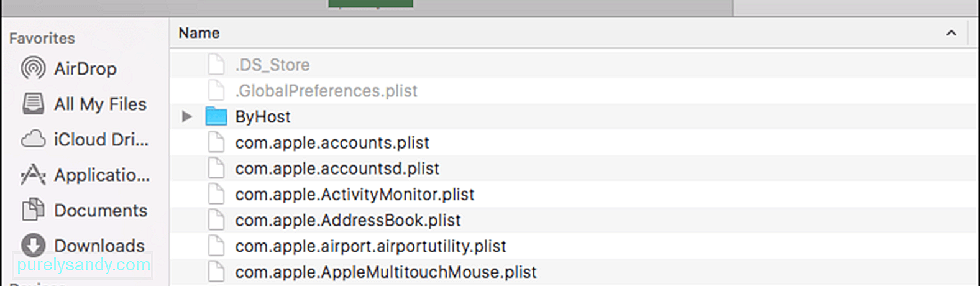Click file icon for com.apple.AddressBook.plist

(216, 219)
